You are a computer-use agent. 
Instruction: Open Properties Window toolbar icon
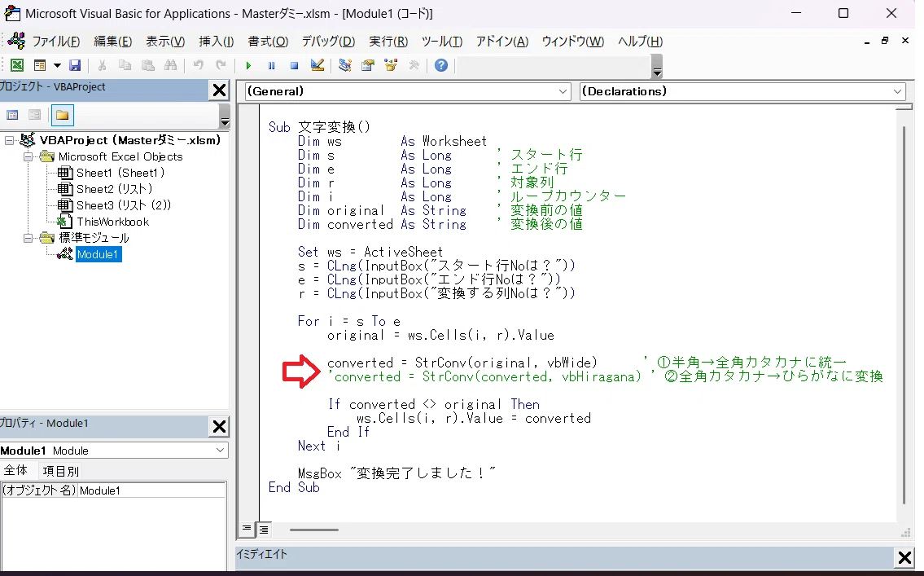[368, 65]
